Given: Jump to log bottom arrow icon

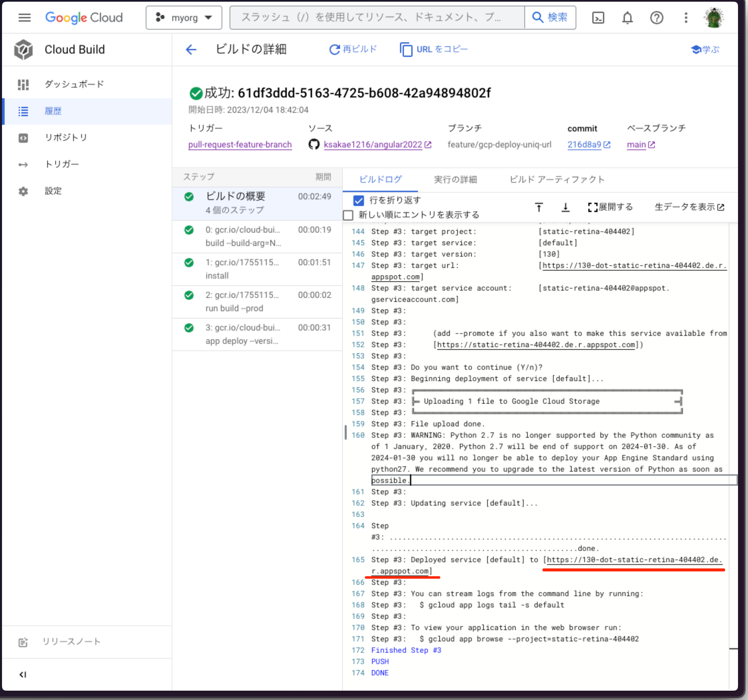Looking at the screenshot, I should [565, 207].
